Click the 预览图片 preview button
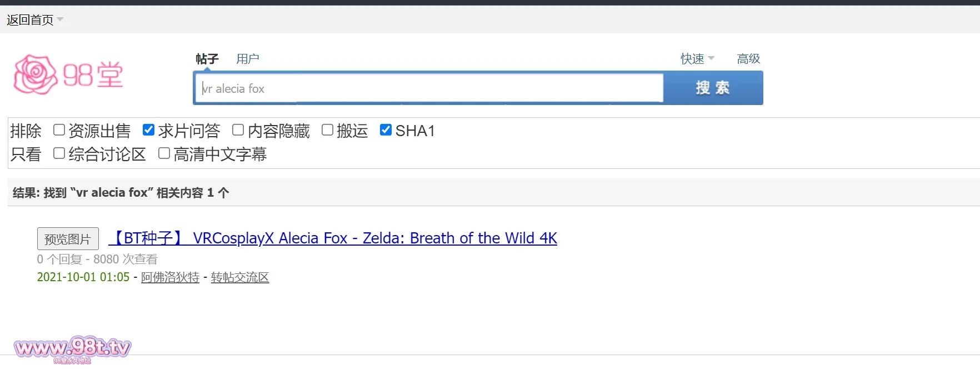Image resolution: width=980 pixels, height=369 pixels. tap(68, 239)
